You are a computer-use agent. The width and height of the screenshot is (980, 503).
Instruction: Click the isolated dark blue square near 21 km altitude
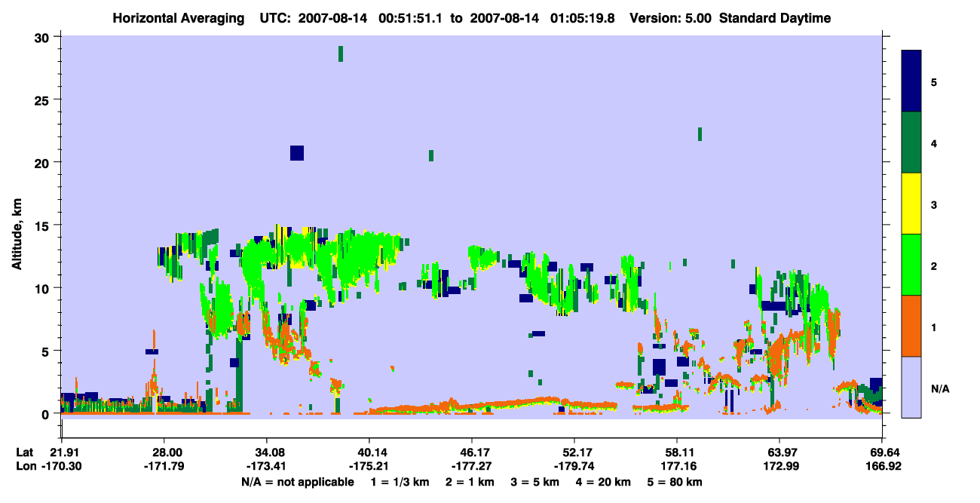click(x=297, y=153)
